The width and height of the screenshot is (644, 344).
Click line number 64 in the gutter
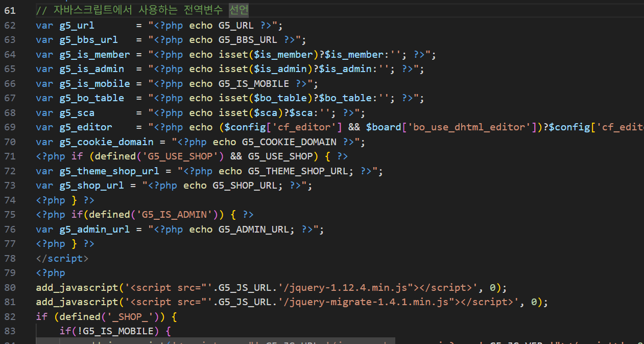coord(10,54)
